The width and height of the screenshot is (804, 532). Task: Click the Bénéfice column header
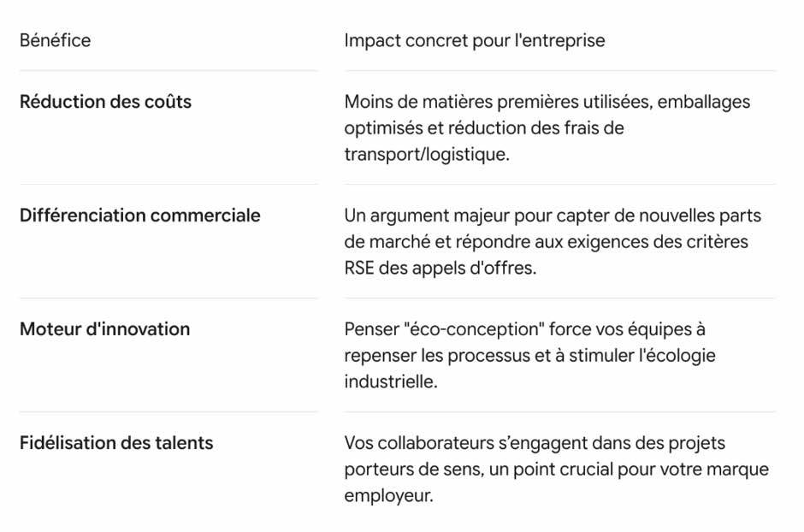pyautogui.click(x=55, y=40)
